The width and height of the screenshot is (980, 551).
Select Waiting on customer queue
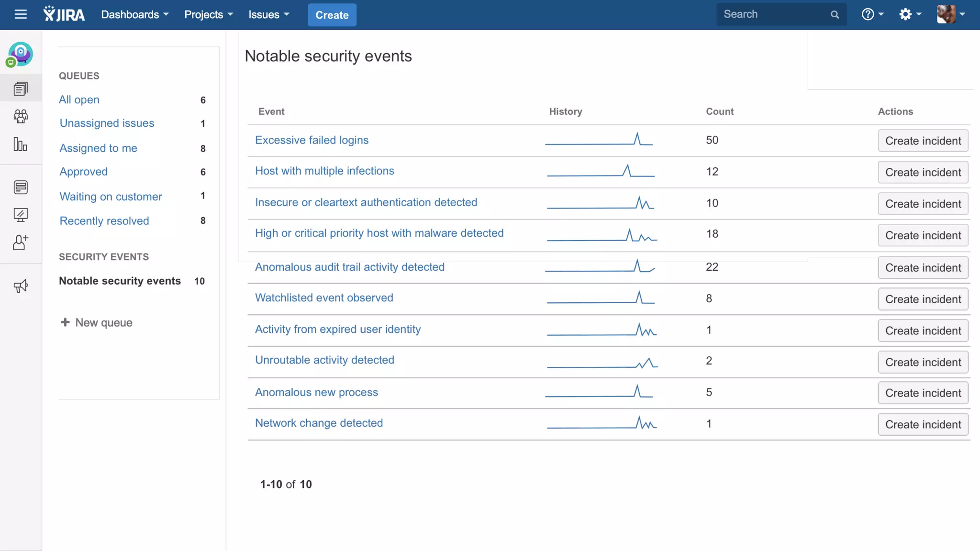tap(111, 197)
